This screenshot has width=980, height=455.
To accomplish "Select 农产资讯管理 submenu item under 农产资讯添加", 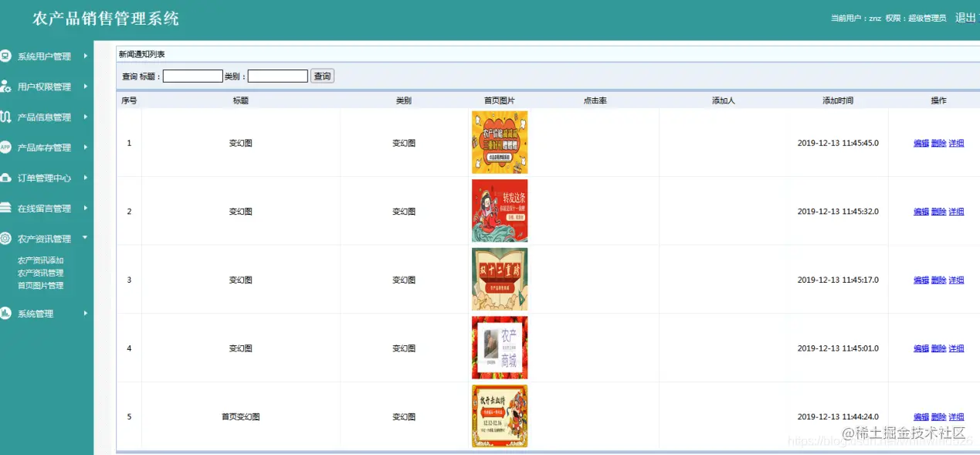I will [41, 273].
